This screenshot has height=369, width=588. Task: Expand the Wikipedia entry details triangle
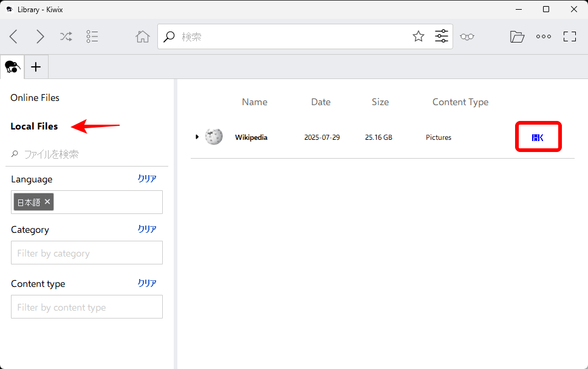pyautogui.click(x=197, y=137)
